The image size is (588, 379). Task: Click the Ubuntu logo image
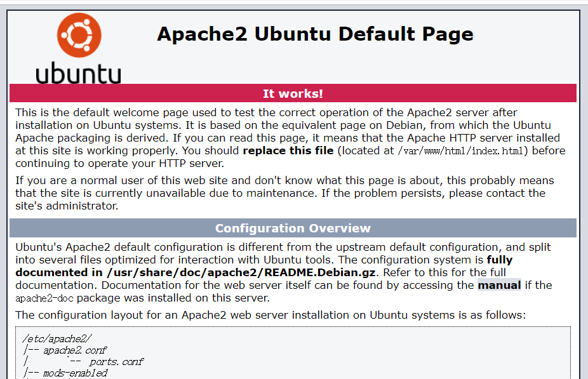pos(79,48)
